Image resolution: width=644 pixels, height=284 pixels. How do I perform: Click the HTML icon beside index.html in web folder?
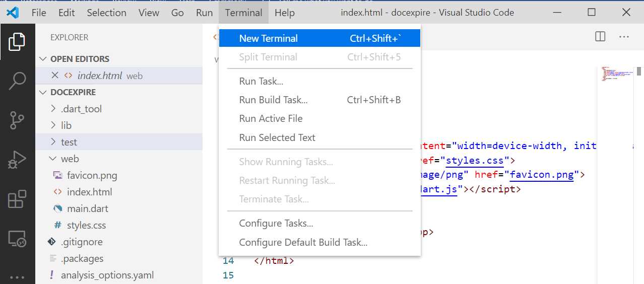[x=57, y=192]
